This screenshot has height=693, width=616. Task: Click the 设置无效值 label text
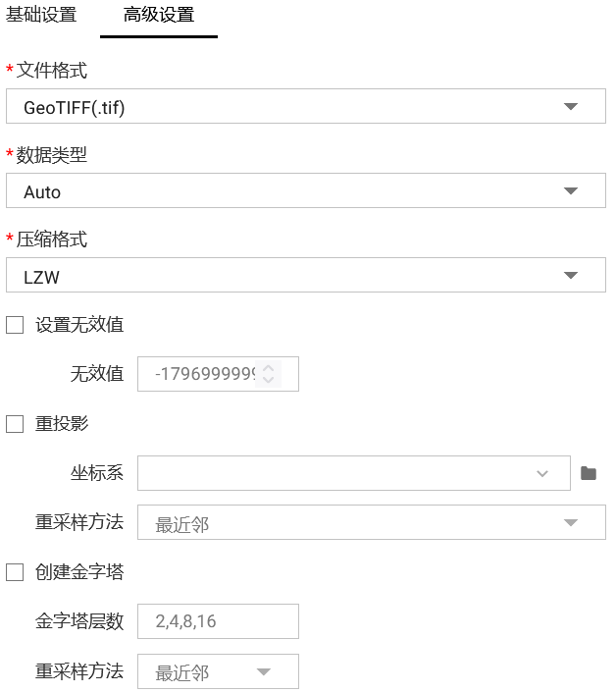coord(79,325)
